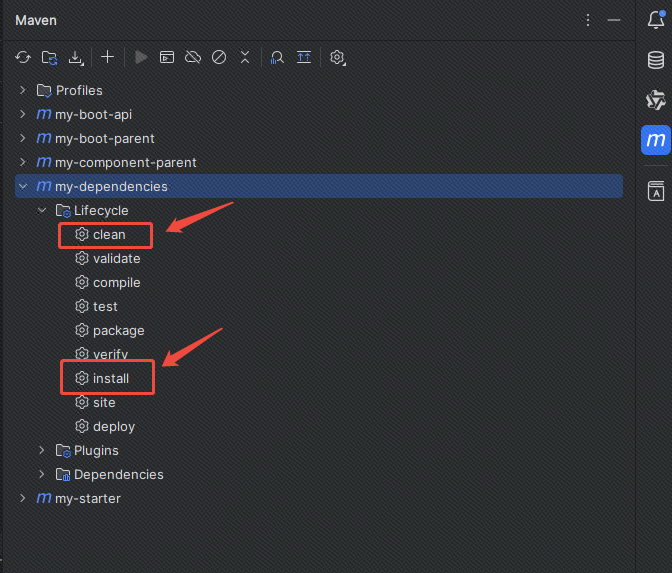Image resolution: width=672 pixels, height=573 pixels.
Task: Add Maven project with plus icon
Action: pyautogui.click(x=108, y=57)
